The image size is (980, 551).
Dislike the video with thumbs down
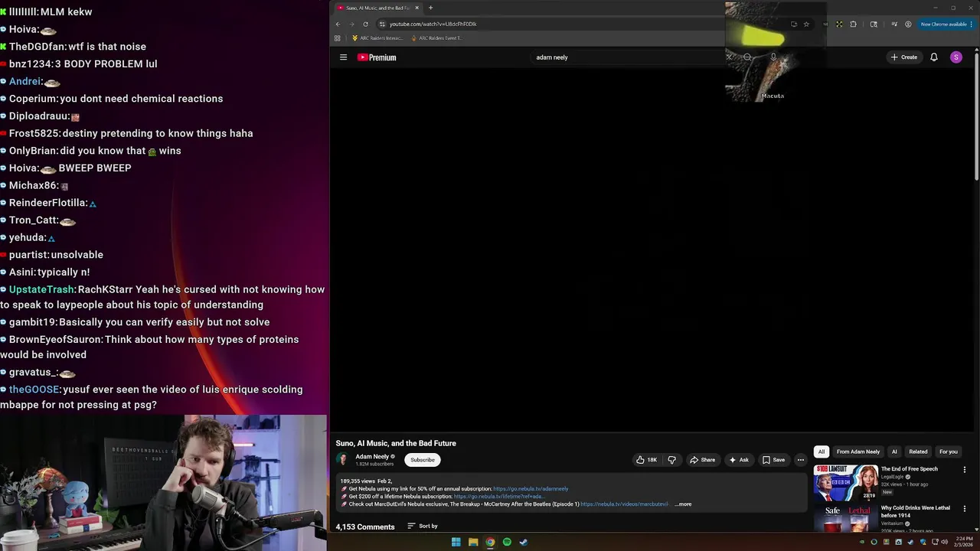click(671, 460)
